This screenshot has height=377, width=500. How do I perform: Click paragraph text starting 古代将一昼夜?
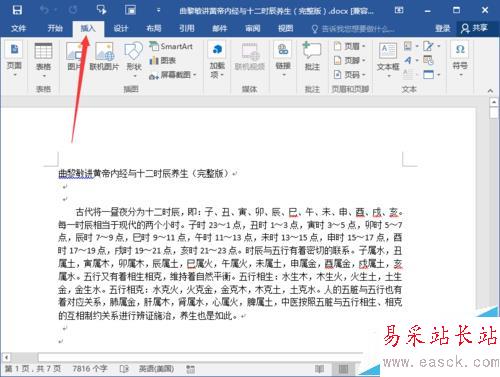[x=230, y=263]
